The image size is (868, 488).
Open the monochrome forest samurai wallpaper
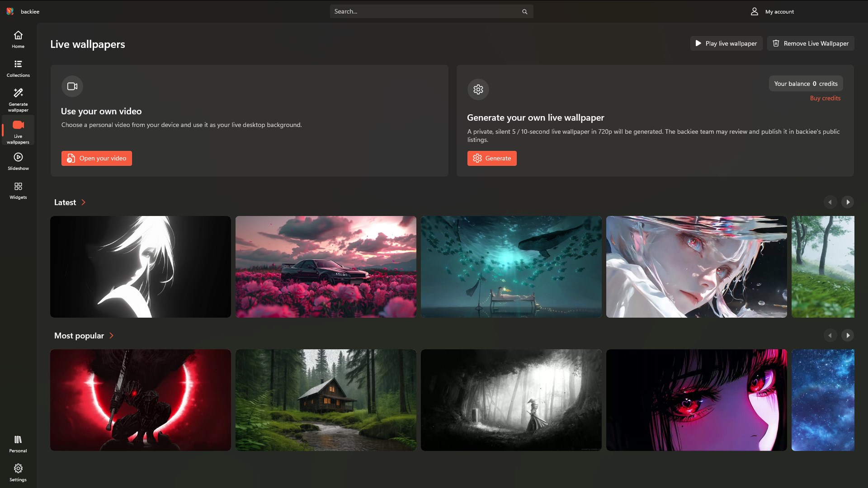(x=511, y=400)
